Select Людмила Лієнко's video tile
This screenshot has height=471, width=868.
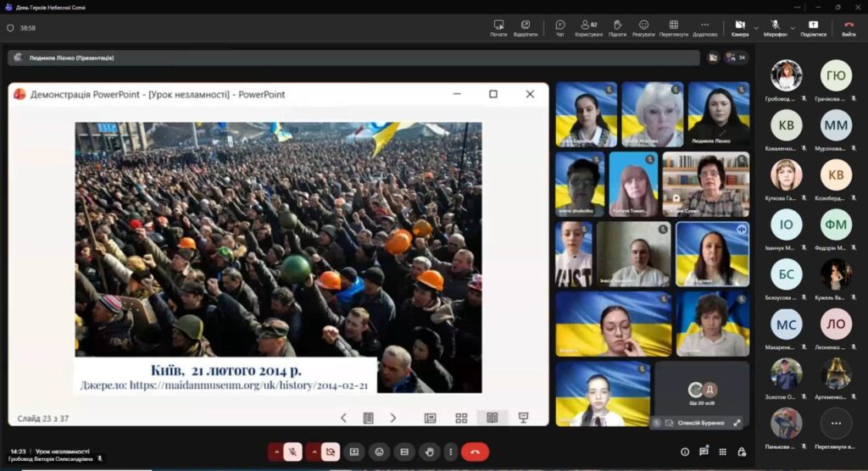tap(718, 114)
